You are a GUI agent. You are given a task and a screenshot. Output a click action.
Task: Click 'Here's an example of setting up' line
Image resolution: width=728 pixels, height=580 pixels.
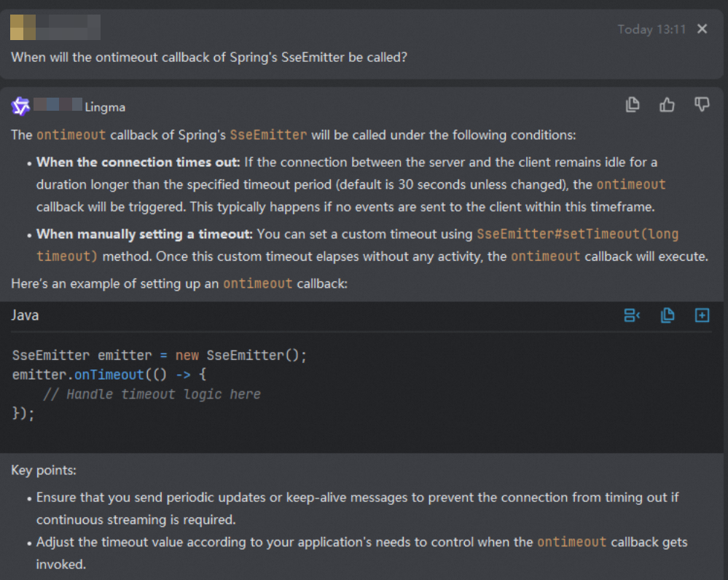tap(179, 283)
